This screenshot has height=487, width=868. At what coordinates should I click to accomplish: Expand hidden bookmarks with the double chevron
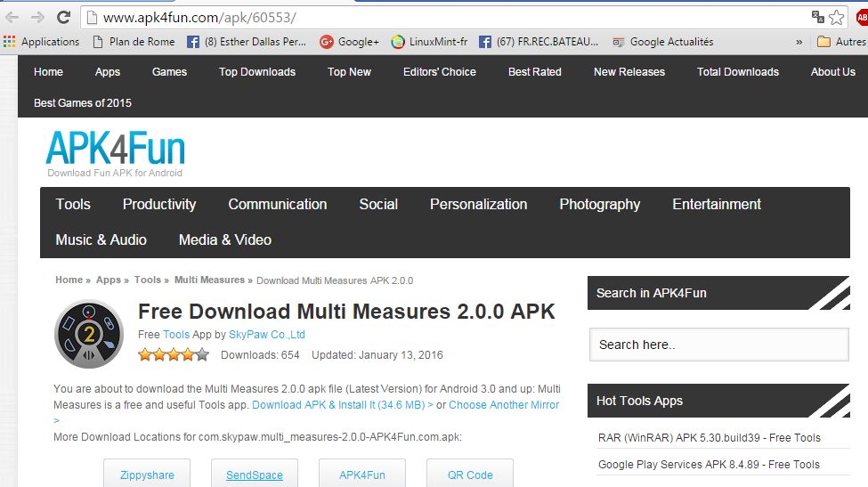[x=799, y=42]
